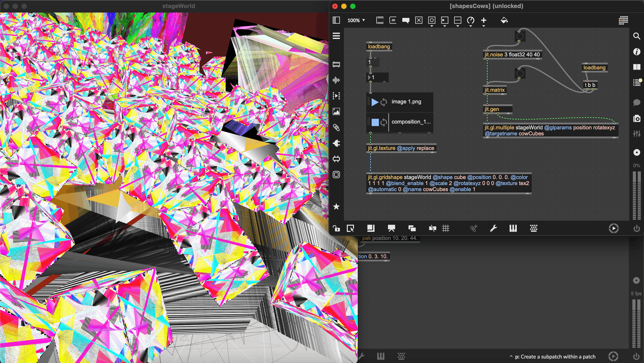Click the message box containing 1
This screenshot has width=644, height=363.
point(373,62)
